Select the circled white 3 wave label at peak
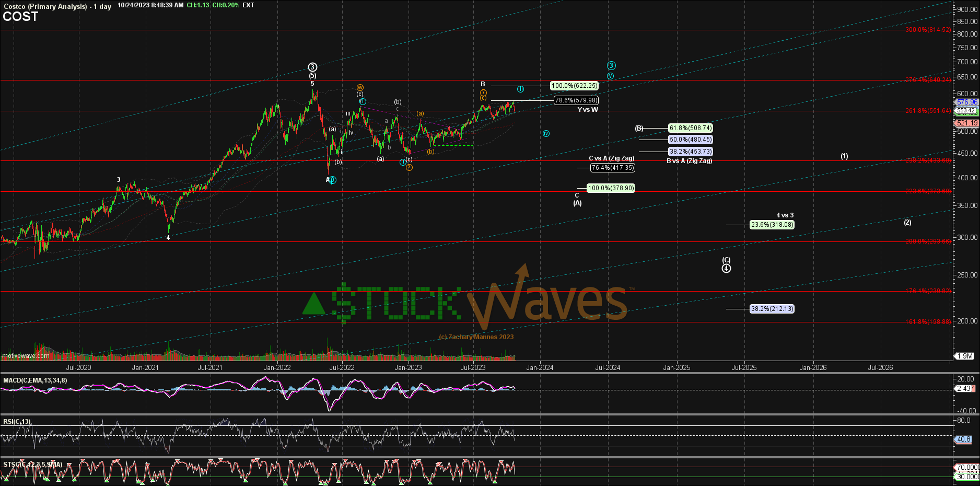 pyautogui.click(x=312, y=67)
